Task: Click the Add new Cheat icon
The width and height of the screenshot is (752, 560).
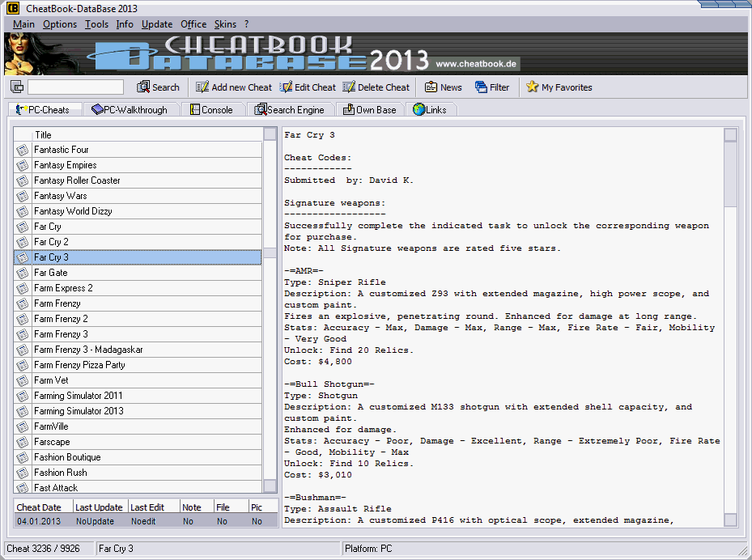Action: click(x=202, y=87)
